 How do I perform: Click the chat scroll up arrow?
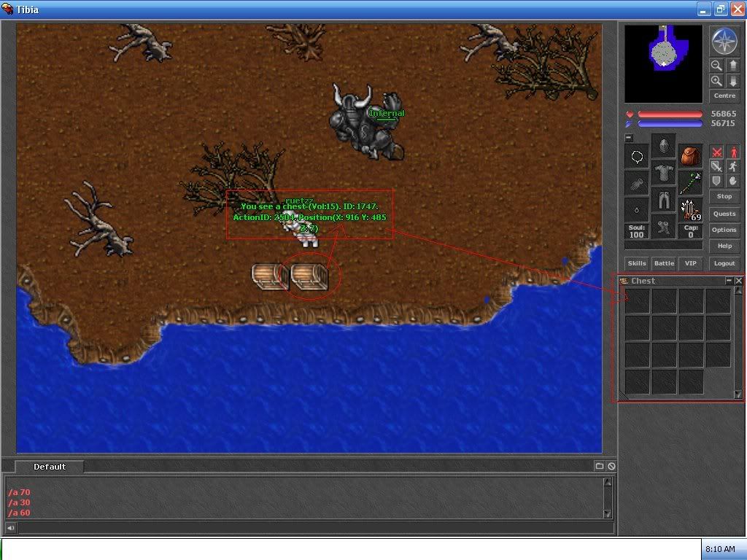click(x=608, y=482)
